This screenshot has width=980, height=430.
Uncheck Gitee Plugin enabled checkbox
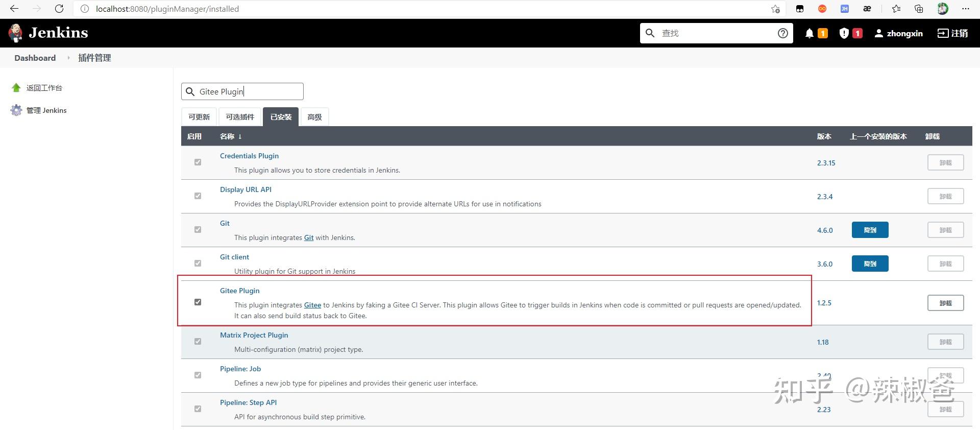point(198,302)
